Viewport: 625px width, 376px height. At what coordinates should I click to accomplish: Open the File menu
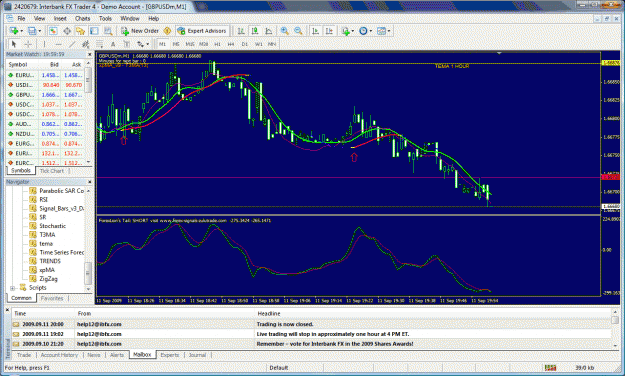pos(21,18)
